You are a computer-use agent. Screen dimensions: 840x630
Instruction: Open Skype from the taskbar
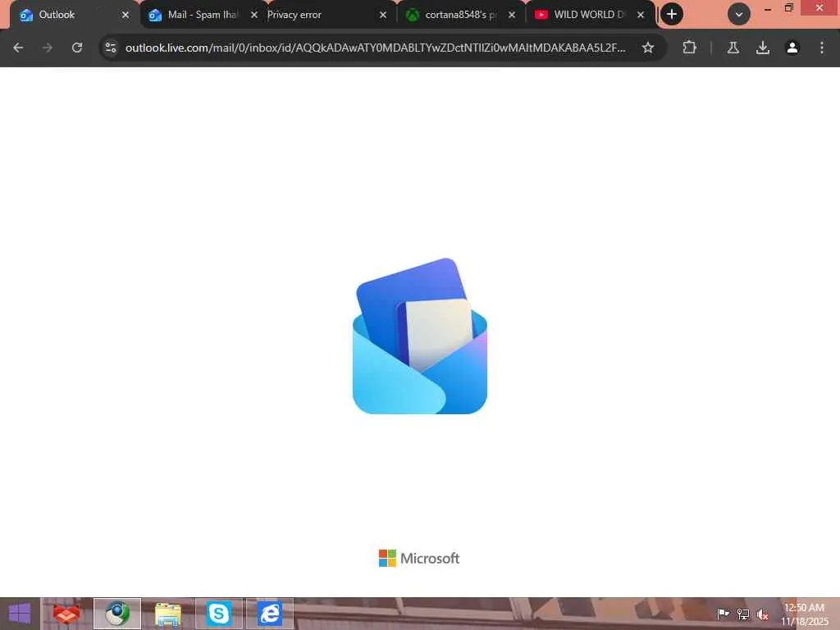[x=219, y=614]
